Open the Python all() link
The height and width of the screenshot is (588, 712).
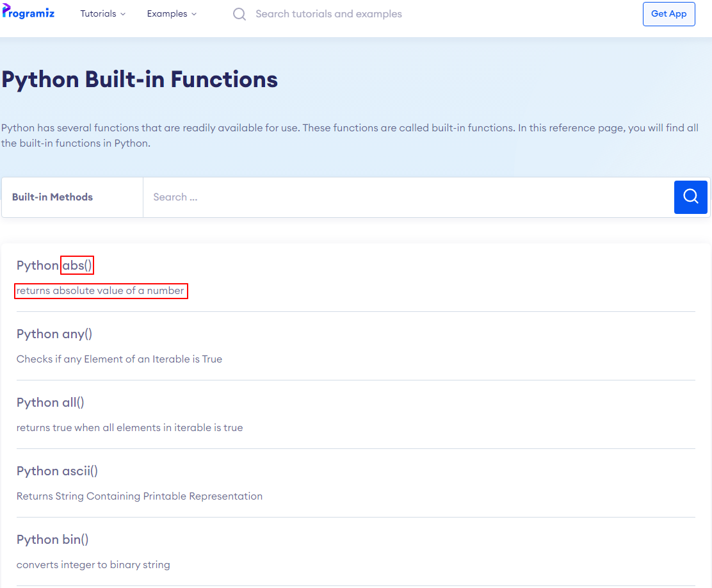[51, 403]
